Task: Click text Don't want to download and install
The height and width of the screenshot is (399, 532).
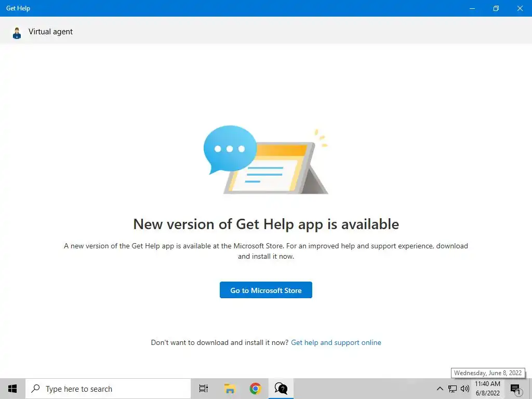Action: pyautogui.click(x=220, y=343)
